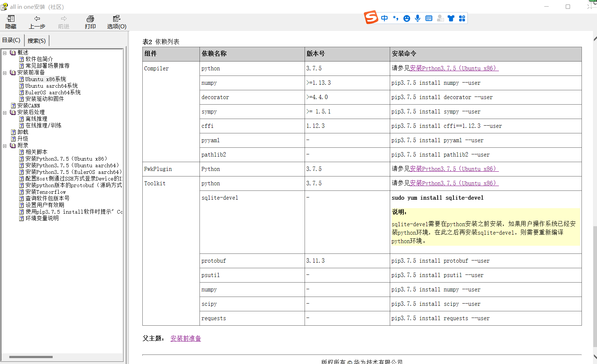Screen dimensions: 597x364
Task: Open the 安装python版本的protobuf topic
Action: 74,185
